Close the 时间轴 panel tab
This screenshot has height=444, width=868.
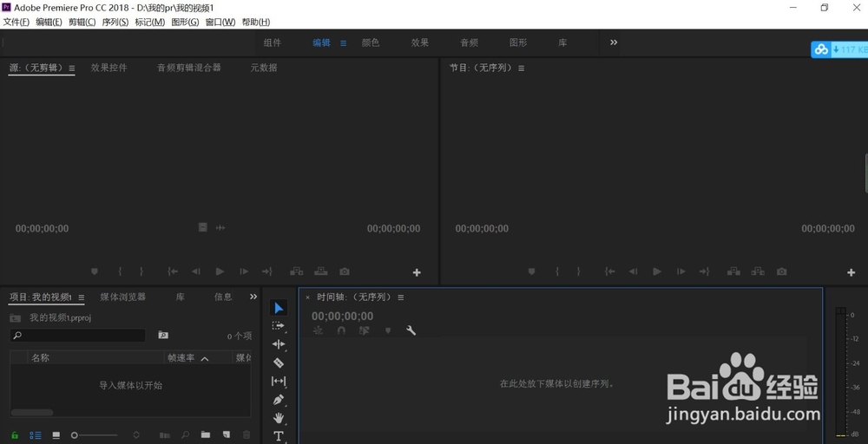click(308, 297)
